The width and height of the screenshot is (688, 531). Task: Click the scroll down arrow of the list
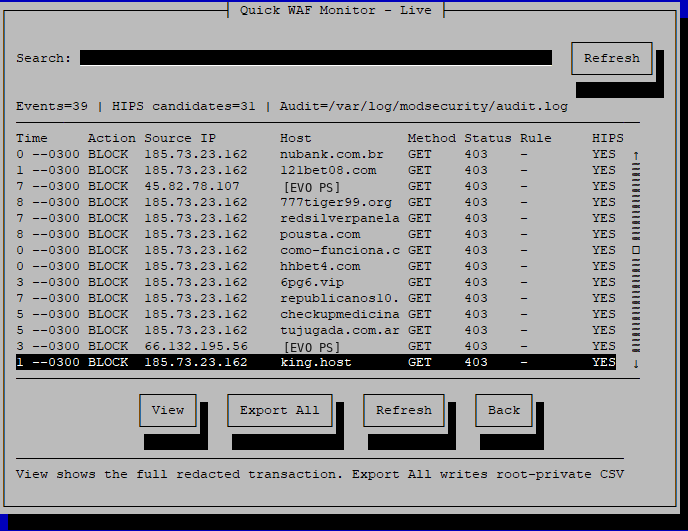(636, 363)
